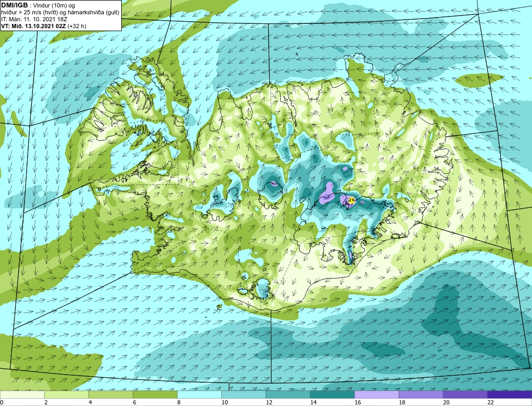
Task: Click the legend value label '16'
Action: tap(358, 402)
